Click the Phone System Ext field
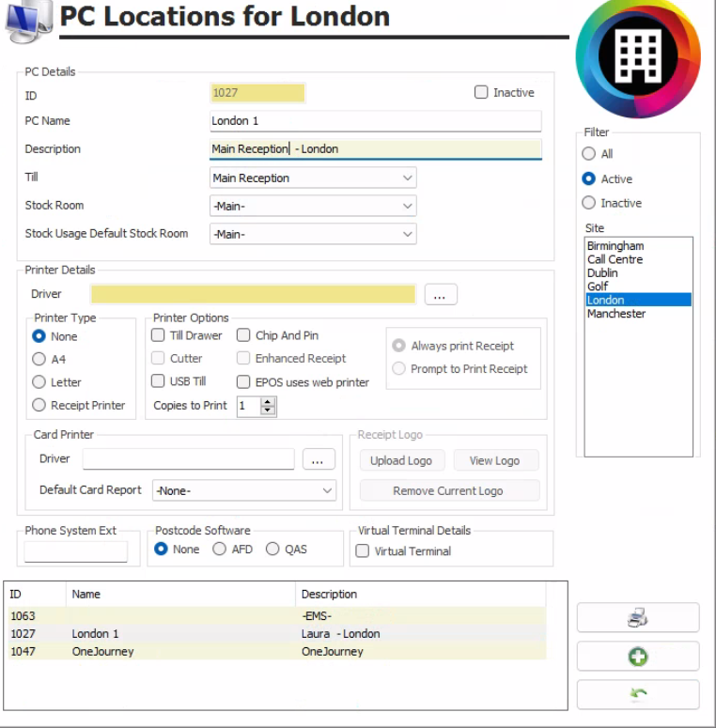The width and height of the screenshot is (716, 728). 76,551
